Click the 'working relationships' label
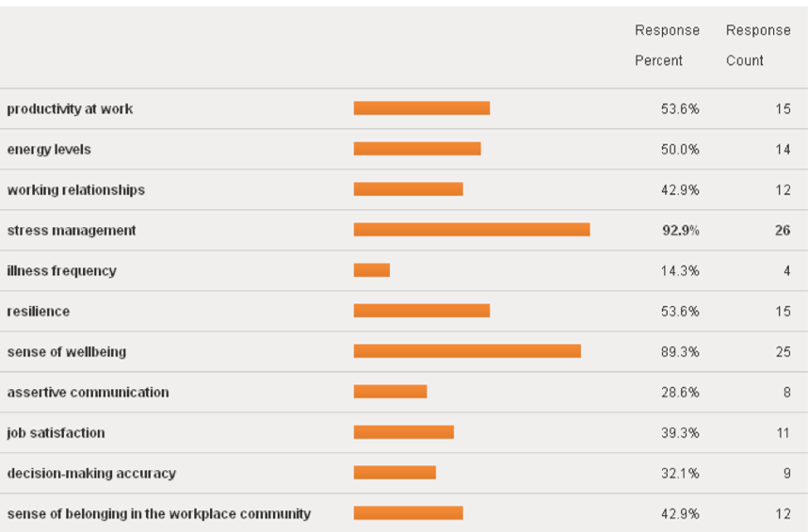808x532 pixels. click(76, 190)
